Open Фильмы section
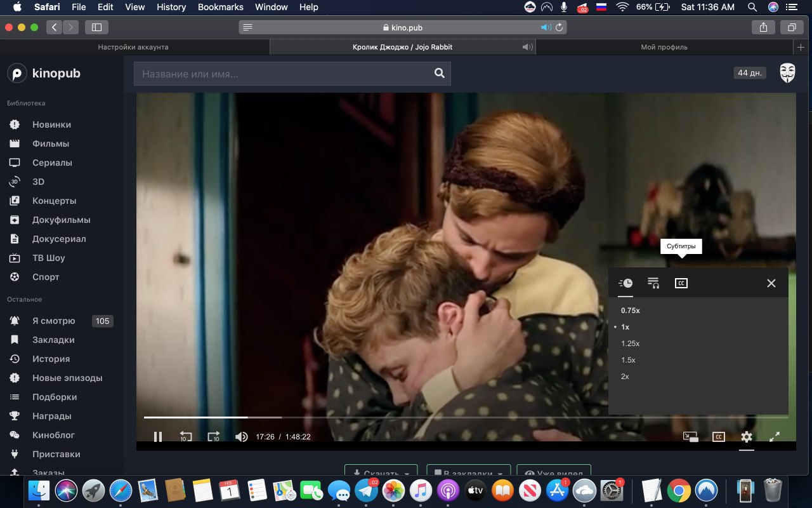The image size is (812, 508). coord(51,144)
